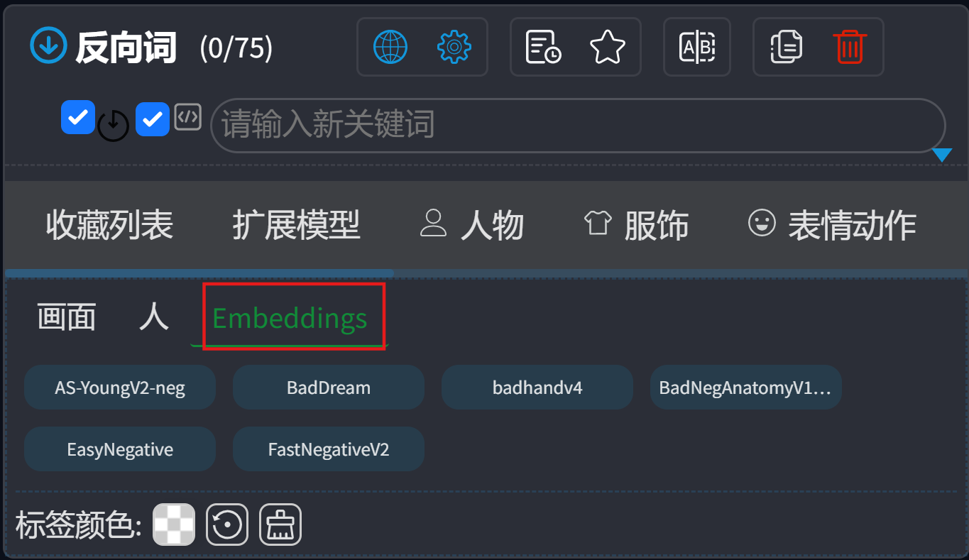Toggle the checkbox beside the code icon
Image resolution: width=969 pixels, height=560 pixels.
click(153, 119)
